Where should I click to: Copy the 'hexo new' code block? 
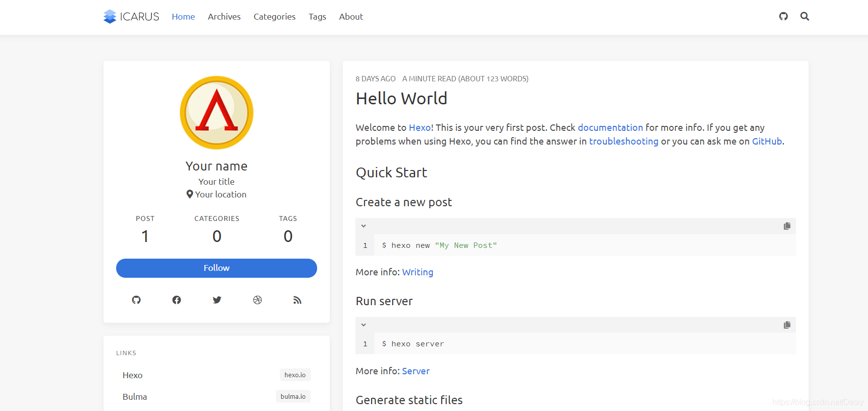787,226
